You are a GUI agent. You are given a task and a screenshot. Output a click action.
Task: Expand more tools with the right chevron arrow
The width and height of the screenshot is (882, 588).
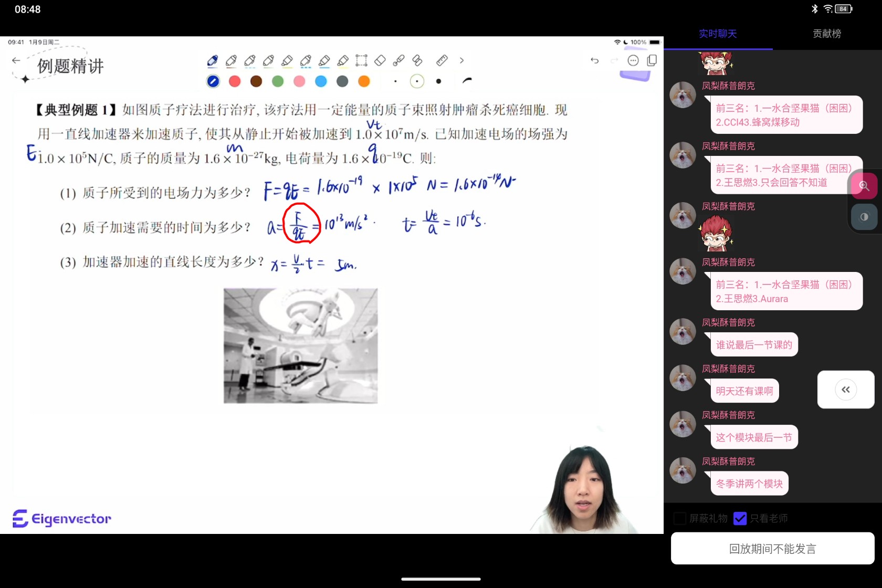tap(461, 60)
